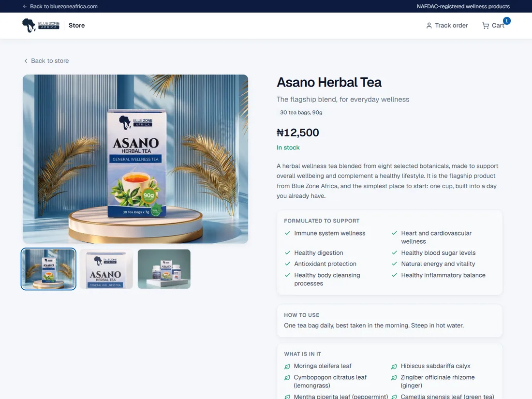Select the product group thumbnail

click(164, 269)
